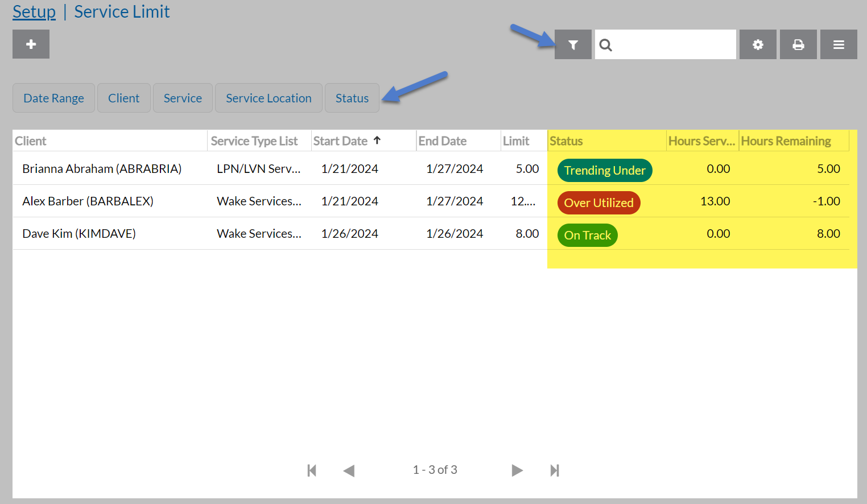
Task: Expand the Service filter
Action: point(183,98)
